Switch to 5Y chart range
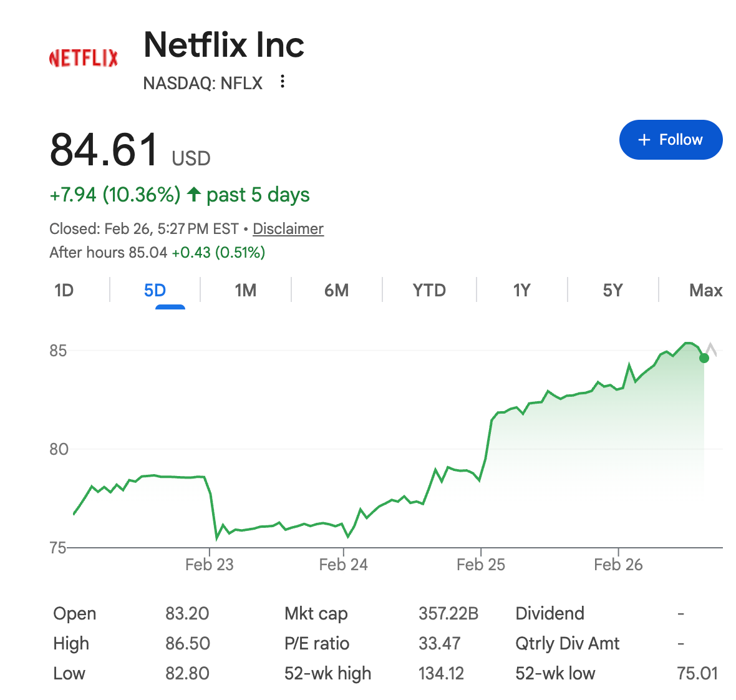Screen dimensions: 736x700 [x=613, y=291]
